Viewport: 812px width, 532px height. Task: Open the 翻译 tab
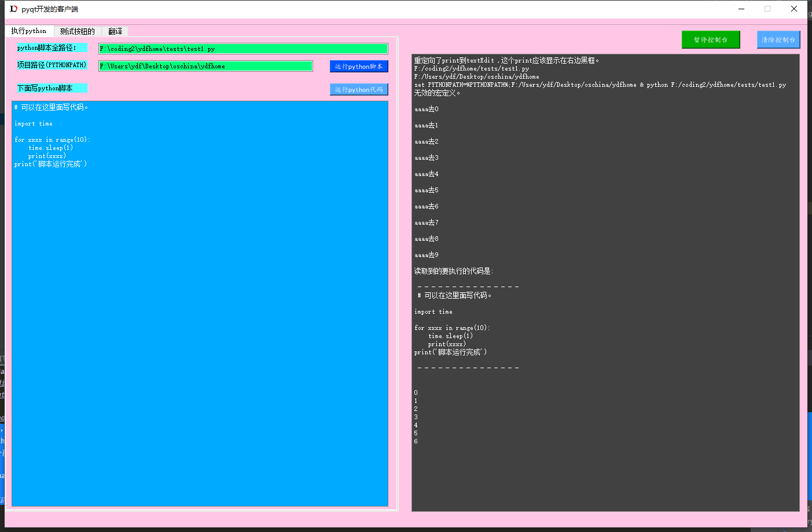115,31
